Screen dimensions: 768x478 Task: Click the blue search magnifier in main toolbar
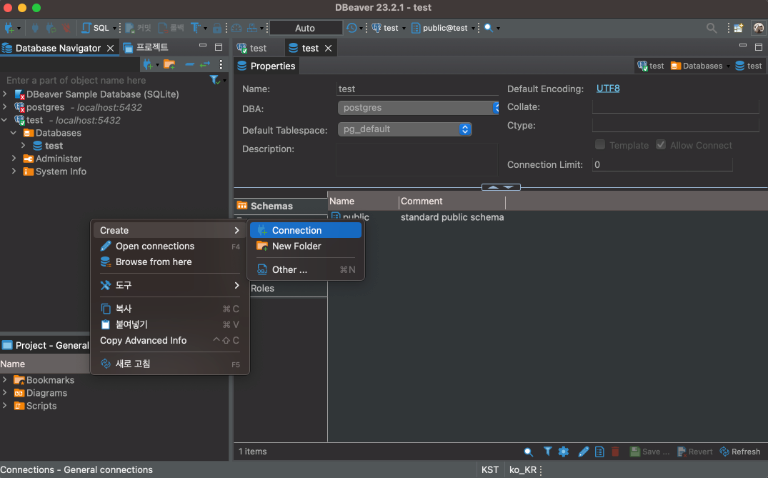(x=488, y=28)
